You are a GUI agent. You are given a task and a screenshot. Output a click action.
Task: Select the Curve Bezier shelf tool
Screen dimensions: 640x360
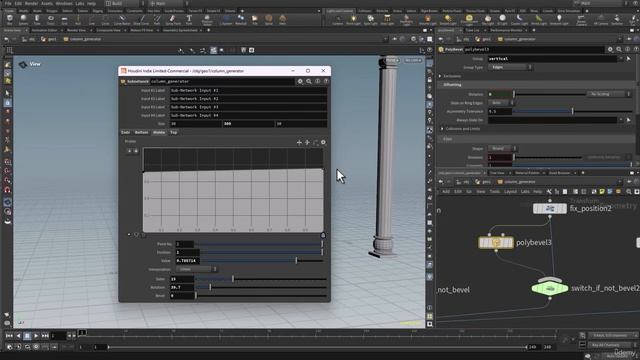[x=122, y=19]
